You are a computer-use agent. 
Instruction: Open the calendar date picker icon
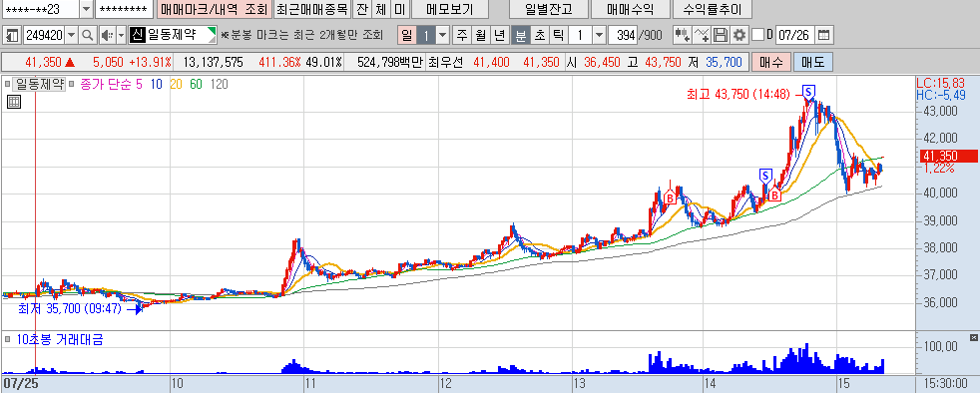825,35
